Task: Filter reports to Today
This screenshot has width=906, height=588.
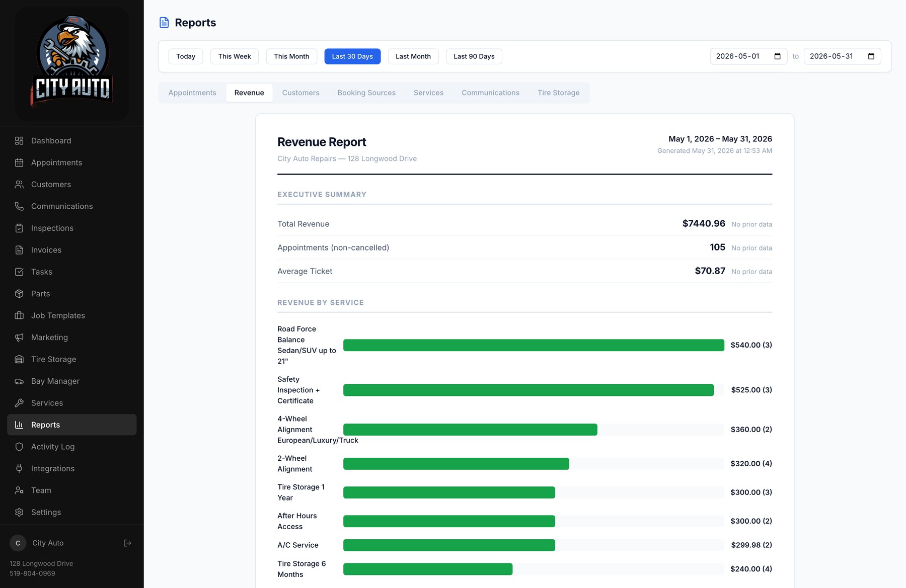Action: 186,56
